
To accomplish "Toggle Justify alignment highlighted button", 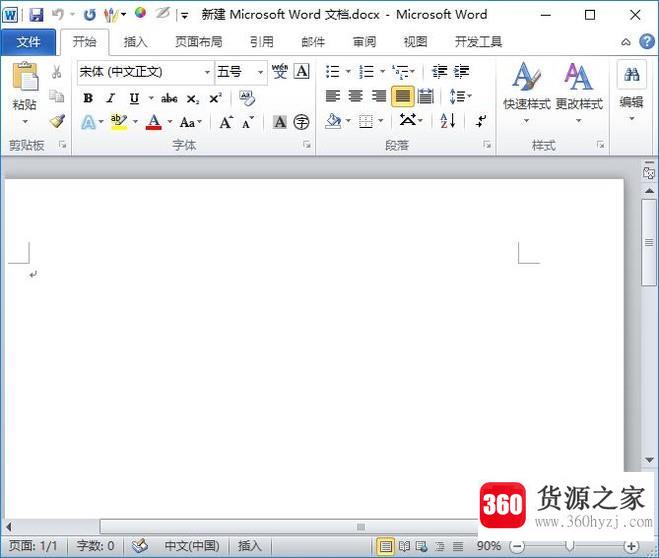I will (402, 97).
